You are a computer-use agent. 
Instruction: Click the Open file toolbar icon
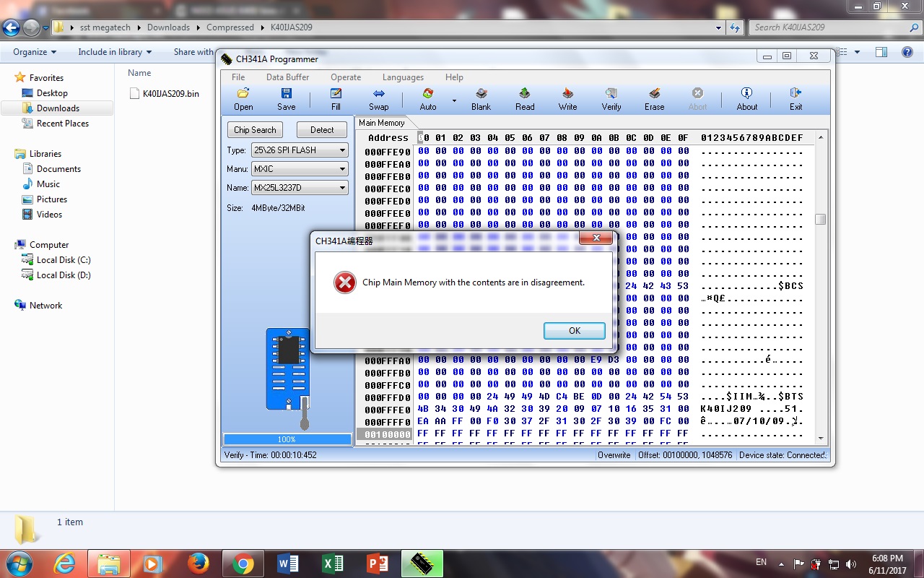[243, 99]
